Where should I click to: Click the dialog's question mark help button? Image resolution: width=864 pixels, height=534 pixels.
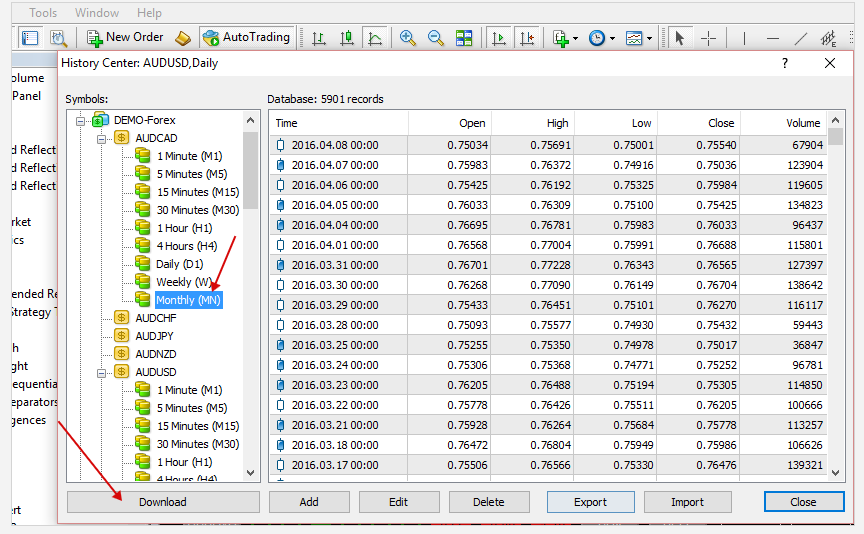[x=784, y=63]
